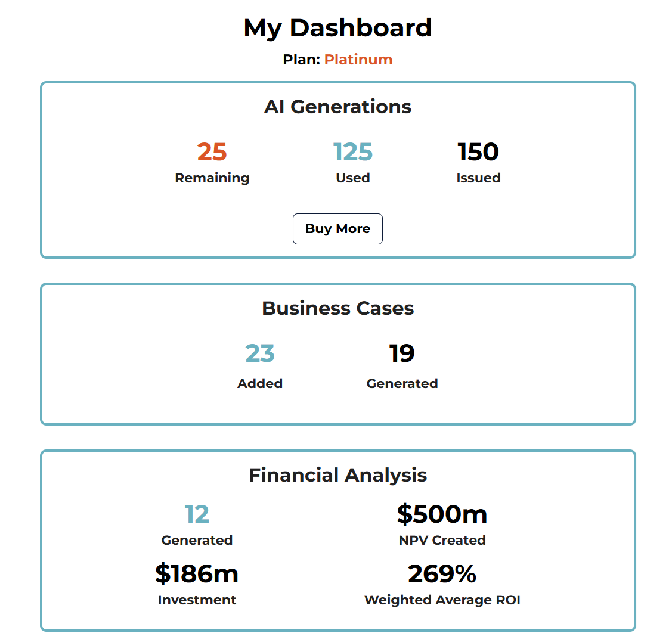672x642 pixels.
Task: Click the 23 Added business cases stat
Action: pyautogui.click(x=259, y=353)
